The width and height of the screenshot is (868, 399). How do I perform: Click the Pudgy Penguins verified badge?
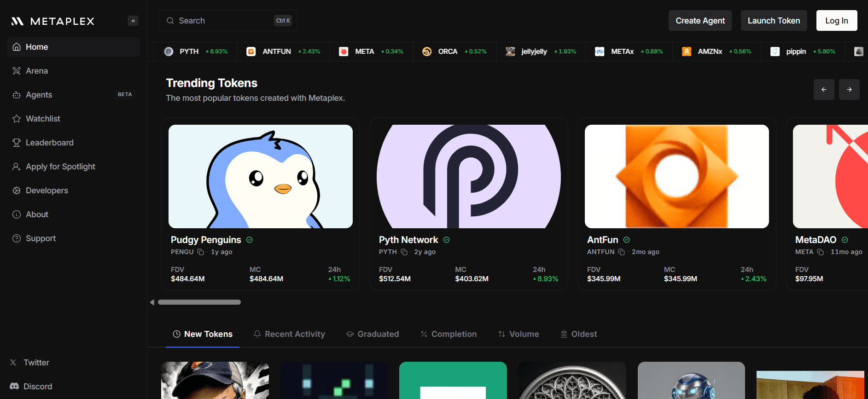[250, 240]
